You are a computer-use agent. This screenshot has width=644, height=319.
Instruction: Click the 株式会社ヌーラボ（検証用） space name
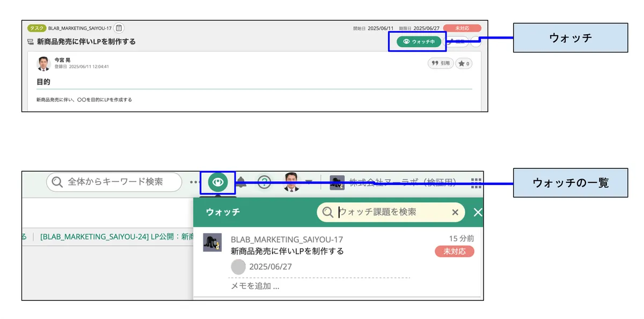[x=402, y=182]
